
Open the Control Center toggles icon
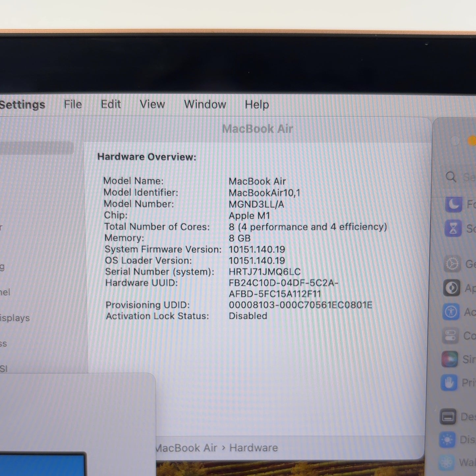point(450,336)
